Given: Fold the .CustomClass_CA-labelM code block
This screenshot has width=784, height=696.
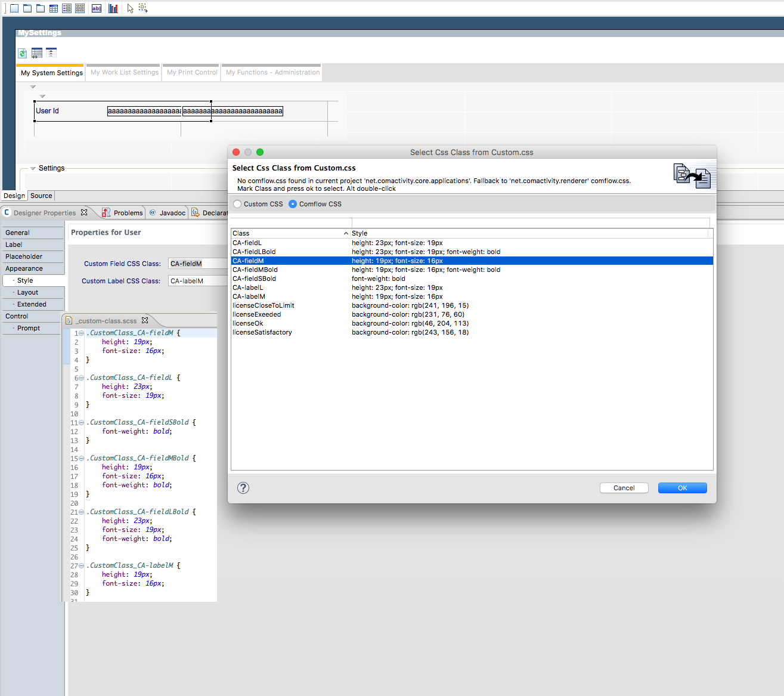Looking at the screenshot, I should 82,565.
